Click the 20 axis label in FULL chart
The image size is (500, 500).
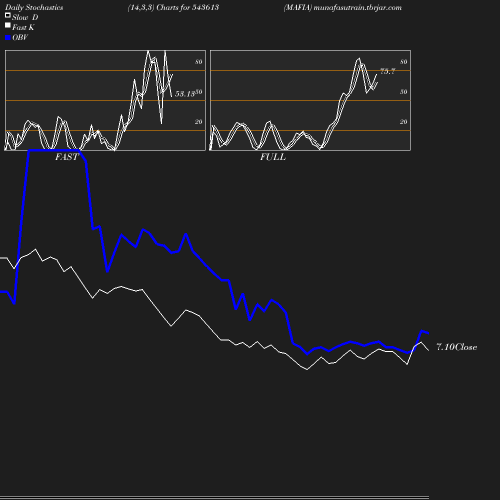click(x=404, y=122)
